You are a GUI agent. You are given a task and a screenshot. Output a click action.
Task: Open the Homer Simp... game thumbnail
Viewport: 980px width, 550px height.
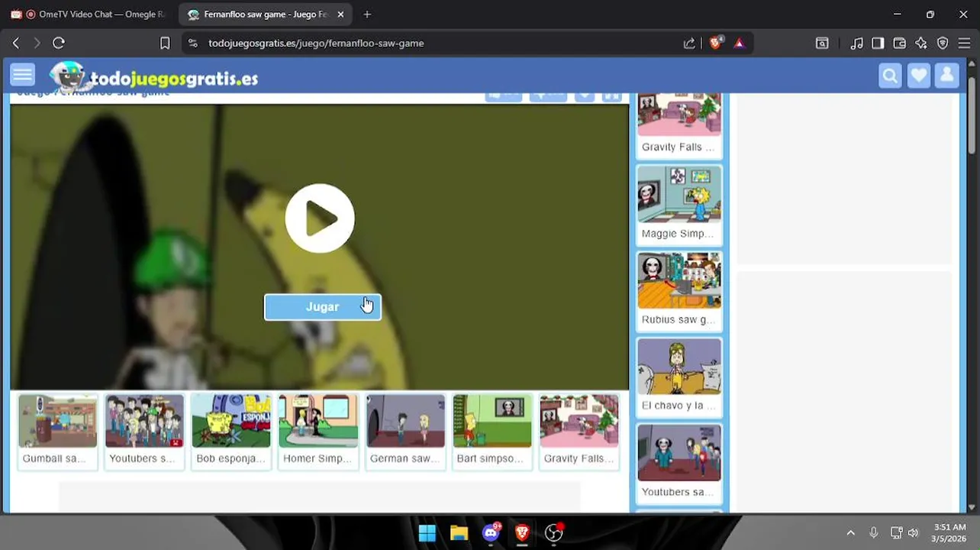[x=318, y=431]
